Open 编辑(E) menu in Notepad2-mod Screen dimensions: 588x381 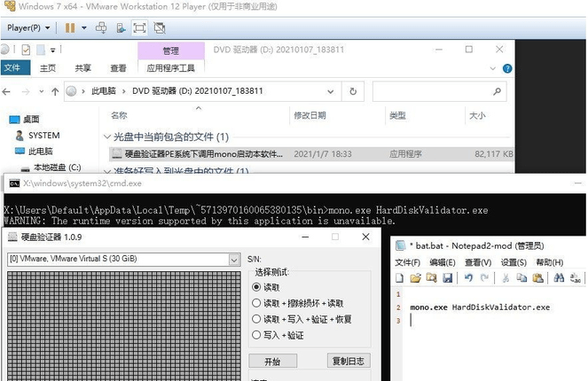(443, 262)
